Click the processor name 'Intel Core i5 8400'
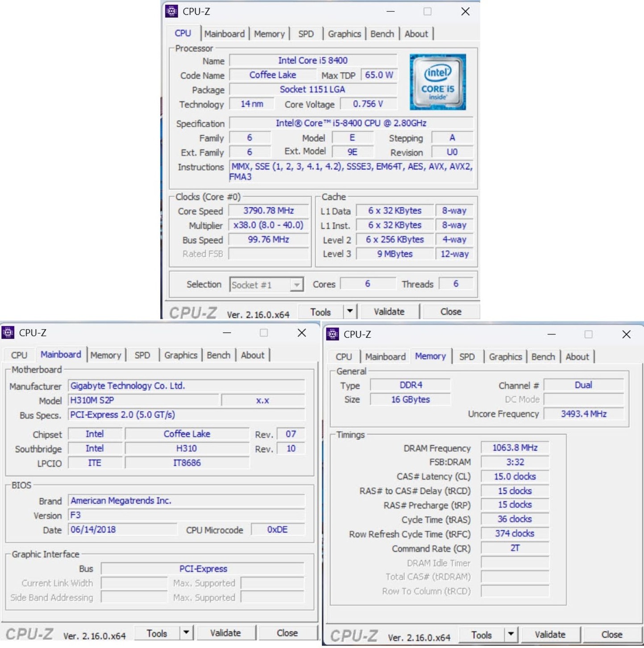This screenshot has height=648, width=644. 313,60
